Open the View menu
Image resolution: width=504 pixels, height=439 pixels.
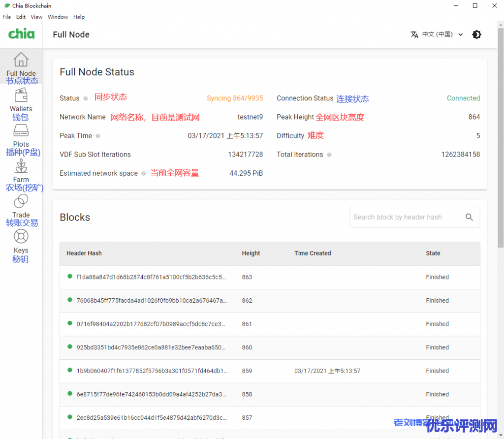coord(36,17)
